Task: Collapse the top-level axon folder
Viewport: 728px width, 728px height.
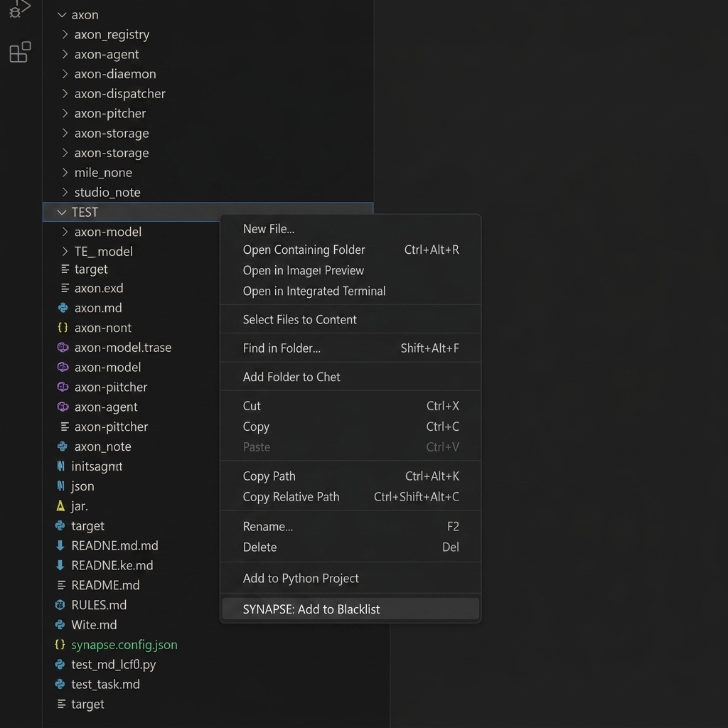Action: [61, 15]
